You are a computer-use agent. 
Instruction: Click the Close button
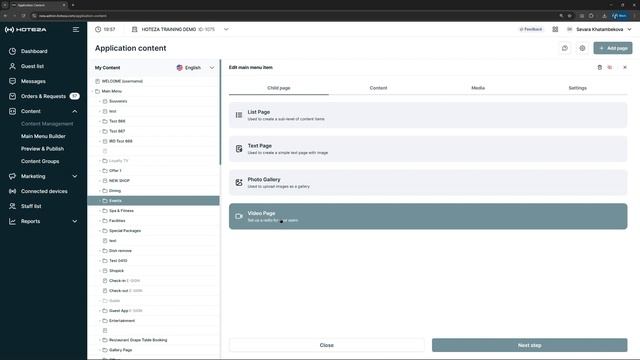pyautogui.click(x=327, y=345)
